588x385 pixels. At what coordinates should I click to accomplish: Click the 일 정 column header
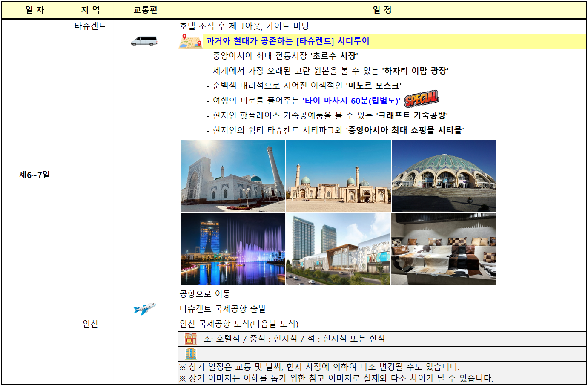click(382, 10)
